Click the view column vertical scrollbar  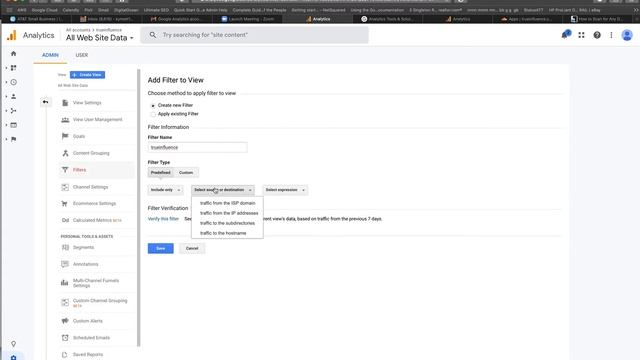pyautogui.click(x=139, y=208)
